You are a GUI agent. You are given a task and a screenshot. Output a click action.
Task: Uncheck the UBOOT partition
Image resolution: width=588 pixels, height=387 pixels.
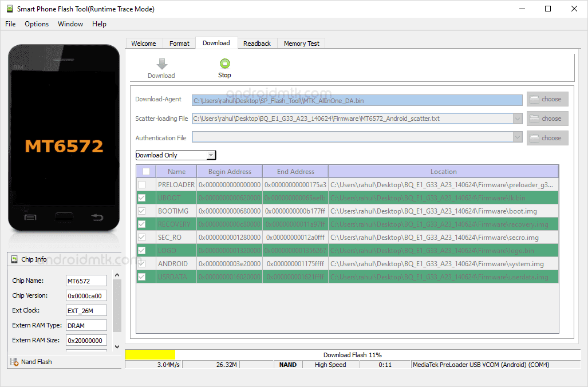145,197
